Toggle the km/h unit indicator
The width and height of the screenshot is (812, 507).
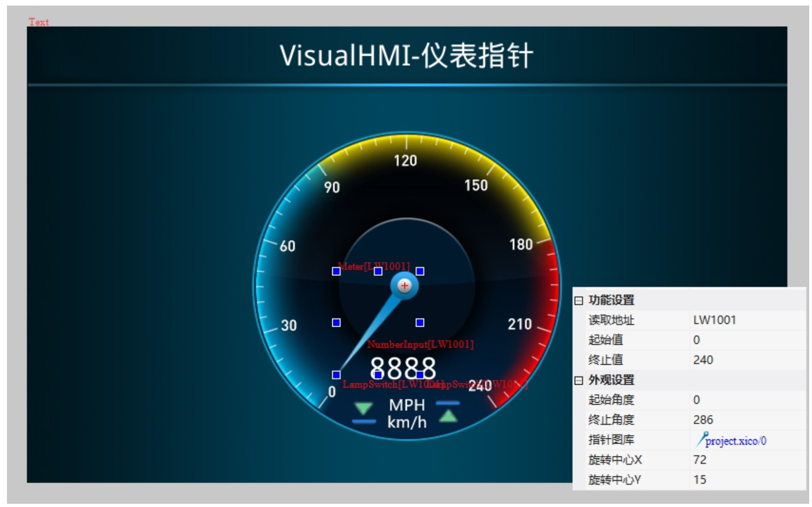click(406, 421)
